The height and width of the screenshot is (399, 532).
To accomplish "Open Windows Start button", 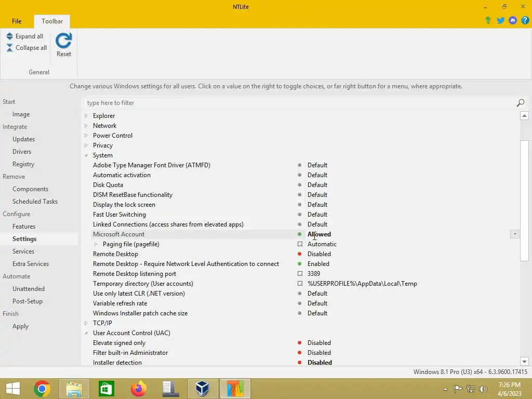I will coord(13,389).
